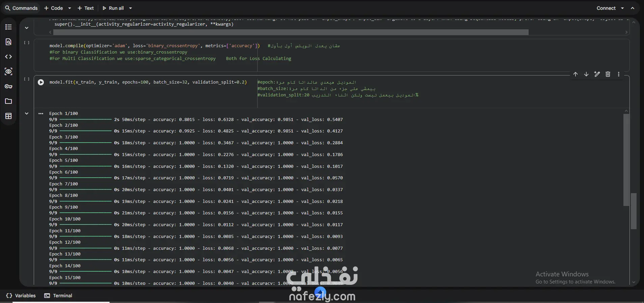Click the sparse_categorical_crossentropy comment
The width and height of the screenshot is (644, 303).
[x=133, y=59]
